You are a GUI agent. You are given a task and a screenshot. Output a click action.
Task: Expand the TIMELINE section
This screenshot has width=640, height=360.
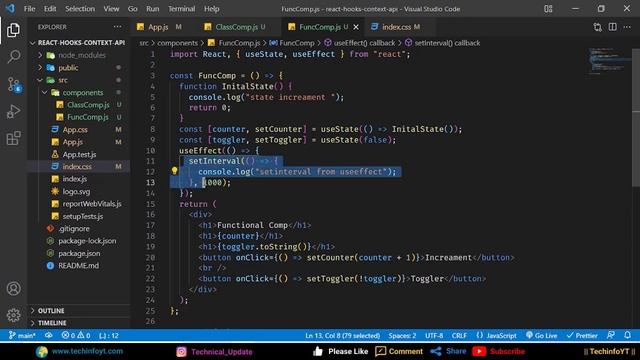[78, 323]
